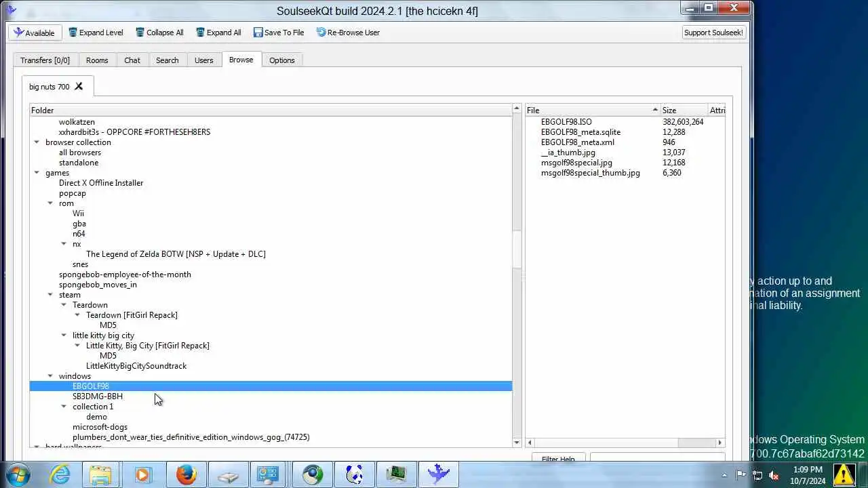Collapse the Teardown [FitGirl Repack] folder

pyautogui.click(x=77, y=315)
